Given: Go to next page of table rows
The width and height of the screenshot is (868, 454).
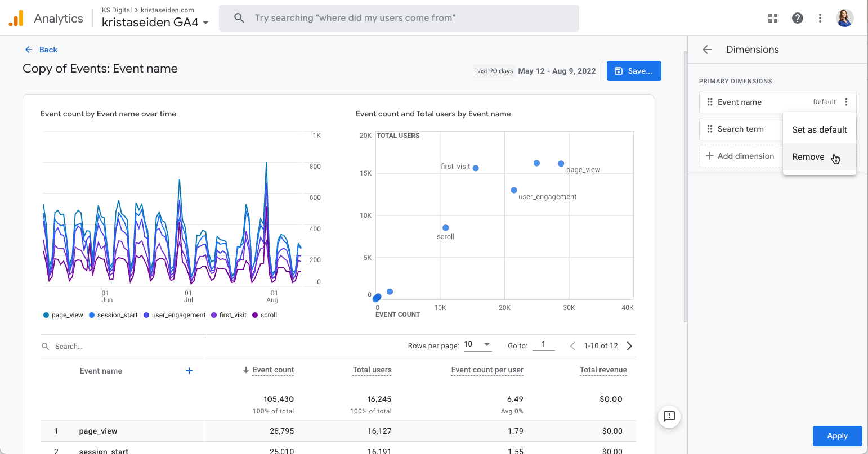Looking at the screenshot, I should tap(630, 346).
